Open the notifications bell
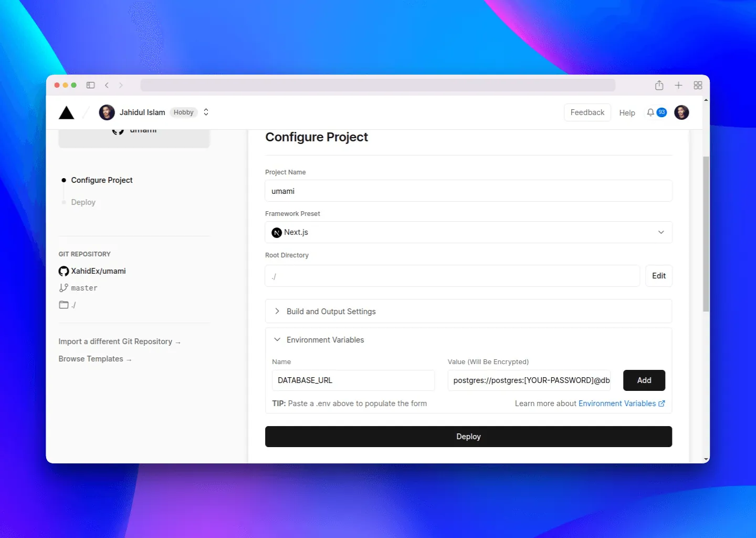The height and width of the screenshot is (538, 756). pyautogui.click(x=650, y=112)
